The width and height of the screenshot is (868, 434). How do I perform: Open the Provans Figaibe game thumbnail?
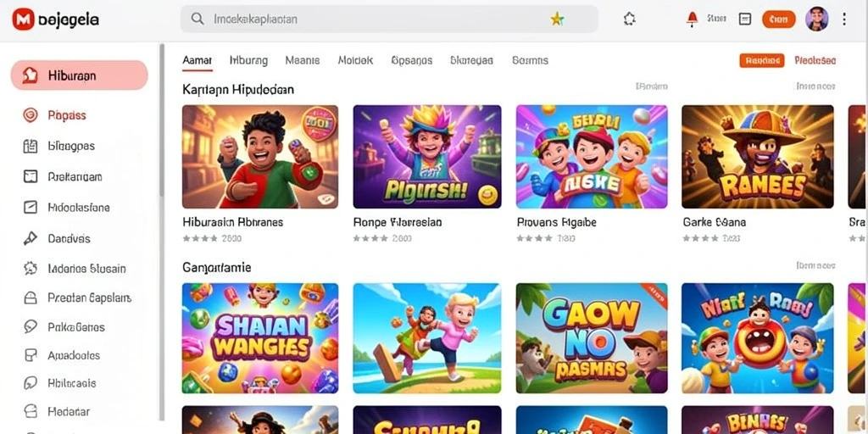tap(592, 157)
